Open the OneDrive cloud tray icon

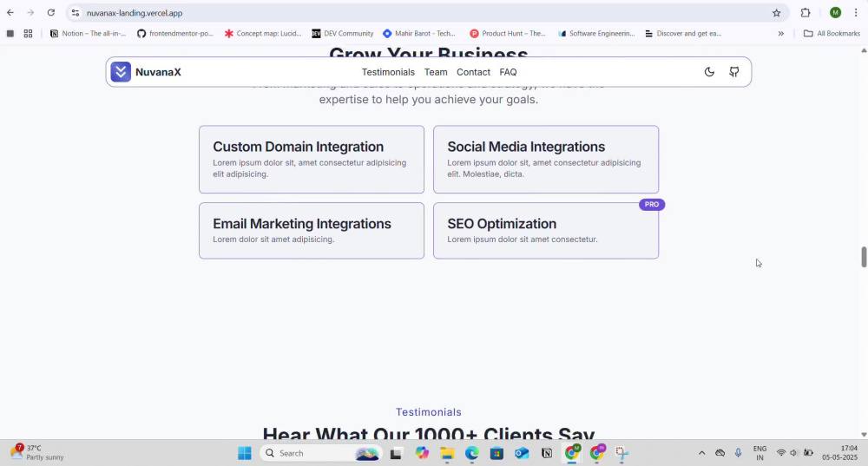pyautogui.click(x=720, y=453)
